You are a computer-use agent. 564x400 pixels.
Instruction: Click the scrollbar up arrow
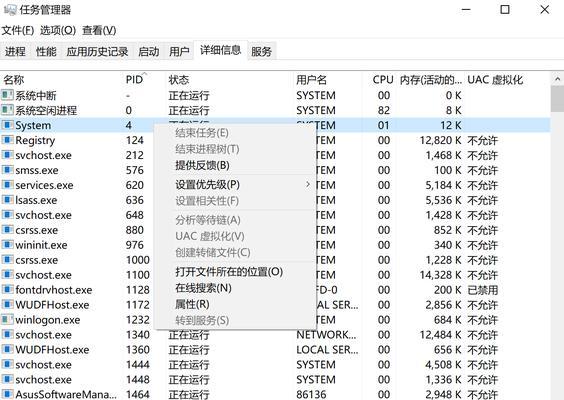[557, 79]
